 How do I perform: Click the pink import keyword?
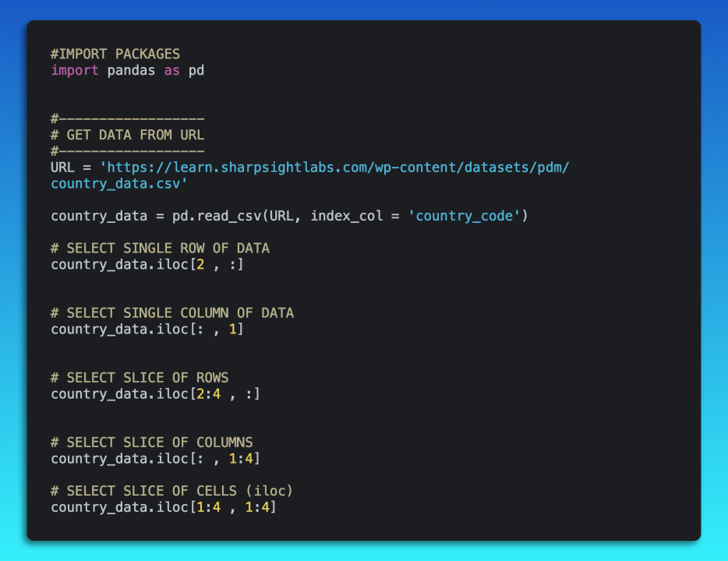pos(75,70)
